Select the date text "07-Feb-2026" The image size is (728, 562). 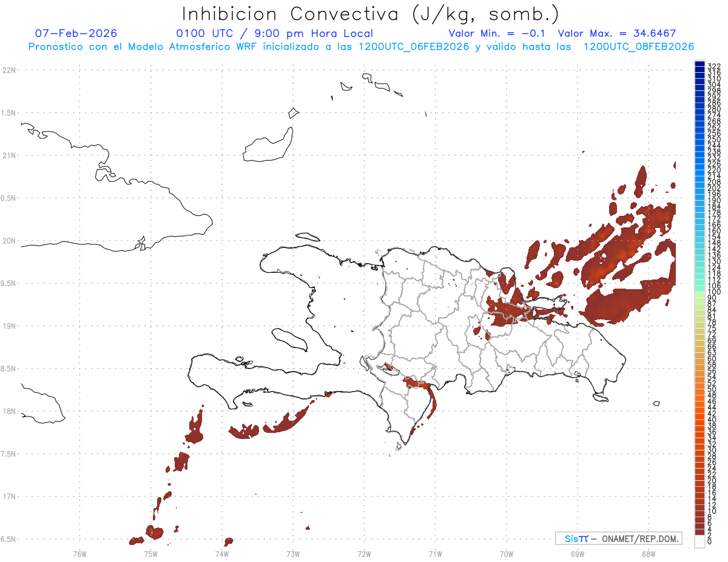(x=76, y=33)
